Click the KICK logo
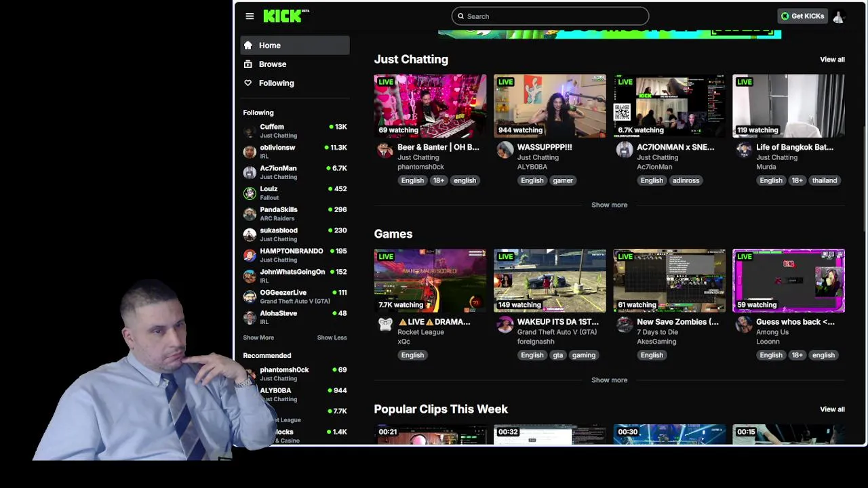868x488 pixels. (286, 16)
